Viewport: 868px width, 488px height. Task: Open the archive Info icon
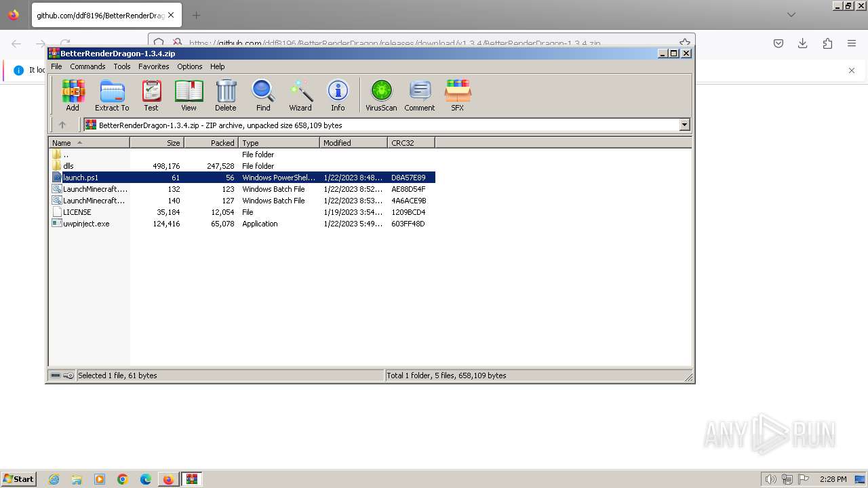click(338, 95)
